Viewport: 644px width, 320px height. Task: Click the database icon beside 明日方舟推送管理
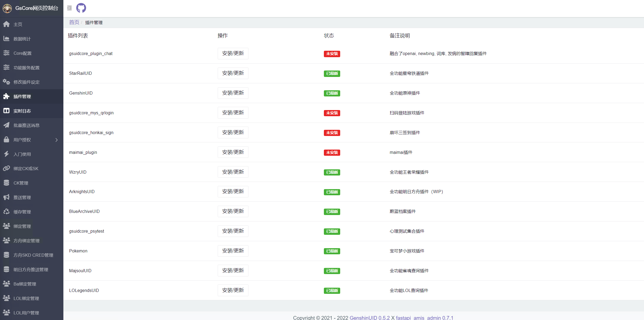click(6, 269)
